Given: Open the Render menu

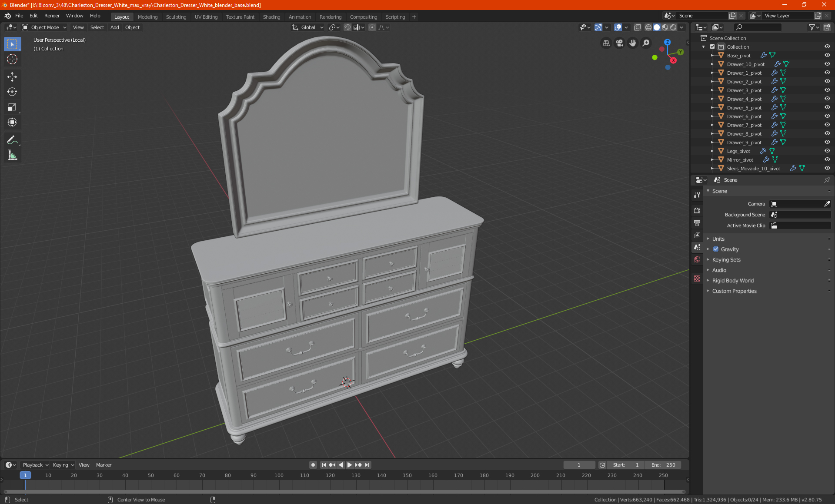Looking at the screenshot, I should click(x=52, y=16).
